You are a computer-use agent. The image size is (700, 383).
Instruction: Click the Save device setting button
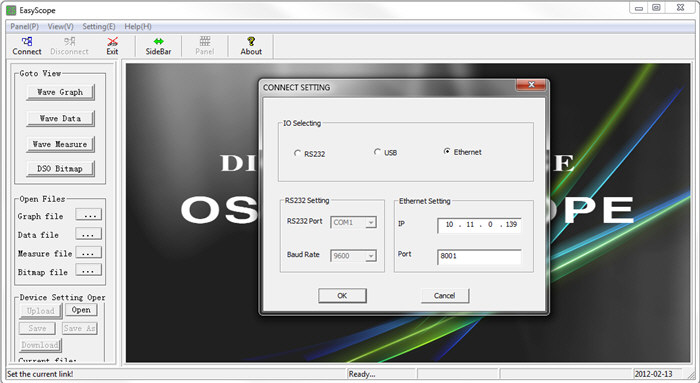coord(37,328)
